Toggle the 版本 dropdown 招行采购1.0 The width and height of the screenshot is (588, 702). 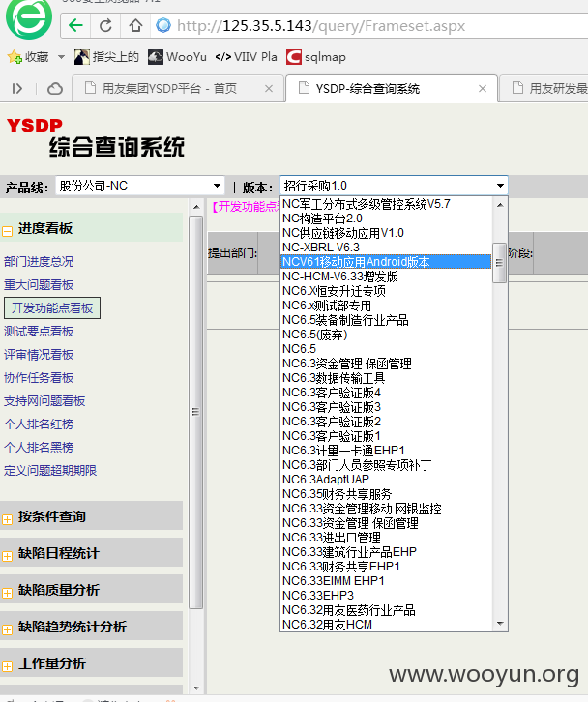pos(394,186)
